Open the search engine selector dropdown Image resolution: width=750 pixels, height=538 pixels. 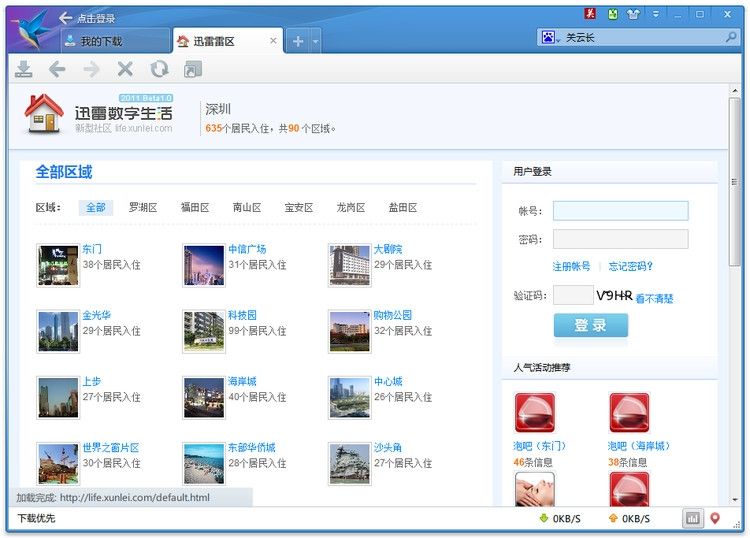549,37
